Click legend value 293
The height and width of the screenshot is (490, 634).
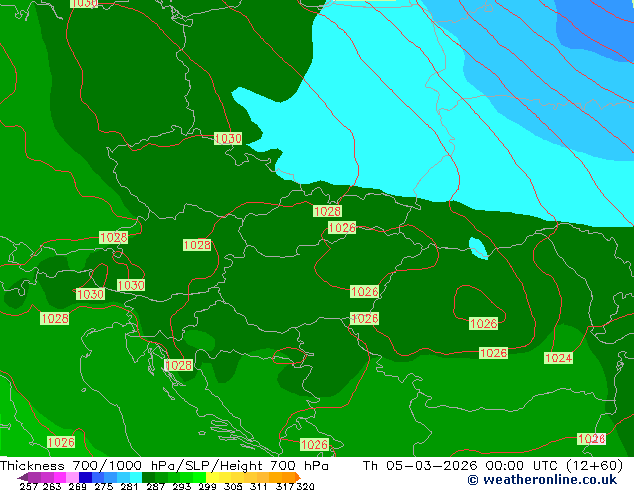click(x=182, y=486)
